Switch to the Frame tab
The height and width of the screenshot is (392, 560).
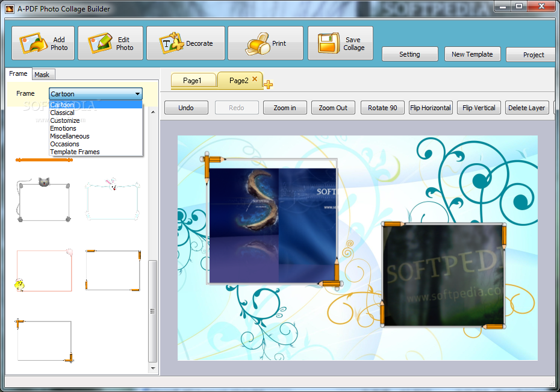tap(18, 73)
